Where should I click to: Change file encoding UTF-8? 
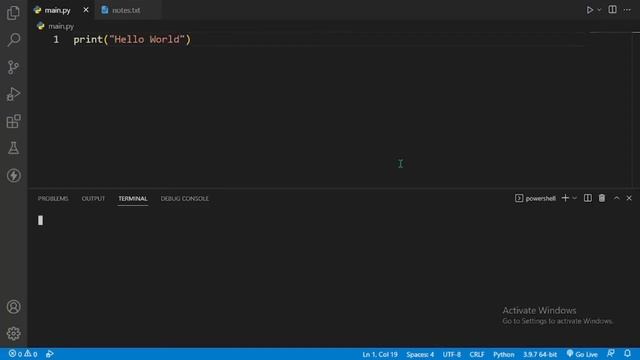[452, 354]
